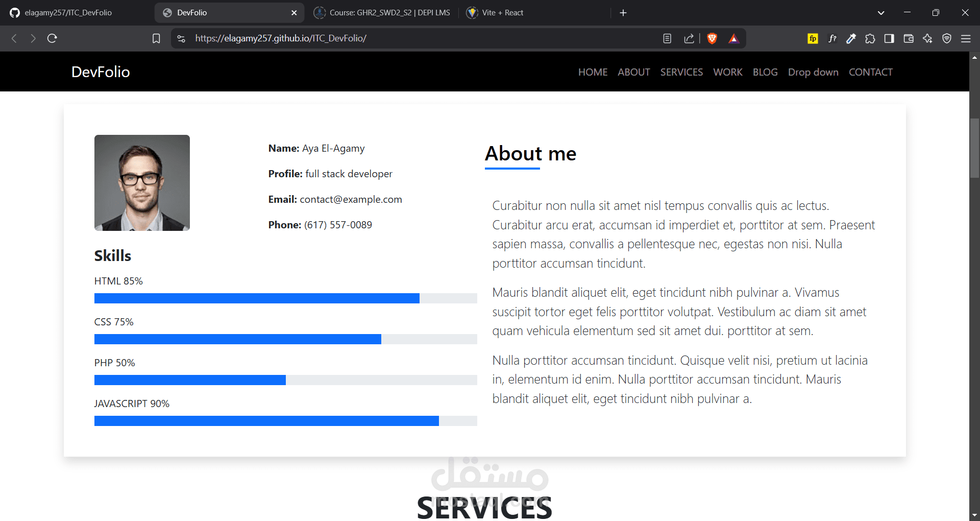Switch to the Vite + React tab

(x=534, y=13)
